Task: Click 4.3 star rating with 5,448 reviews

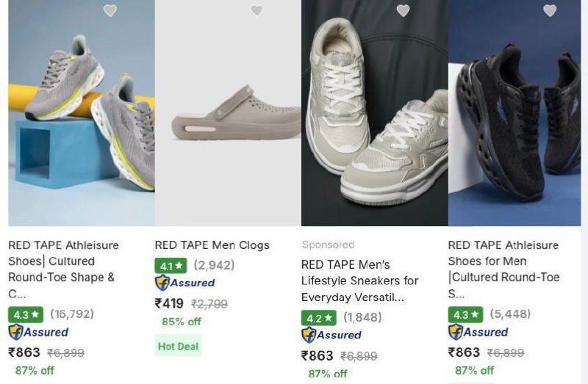Action: pyautogui.click(x=466, y=314)
